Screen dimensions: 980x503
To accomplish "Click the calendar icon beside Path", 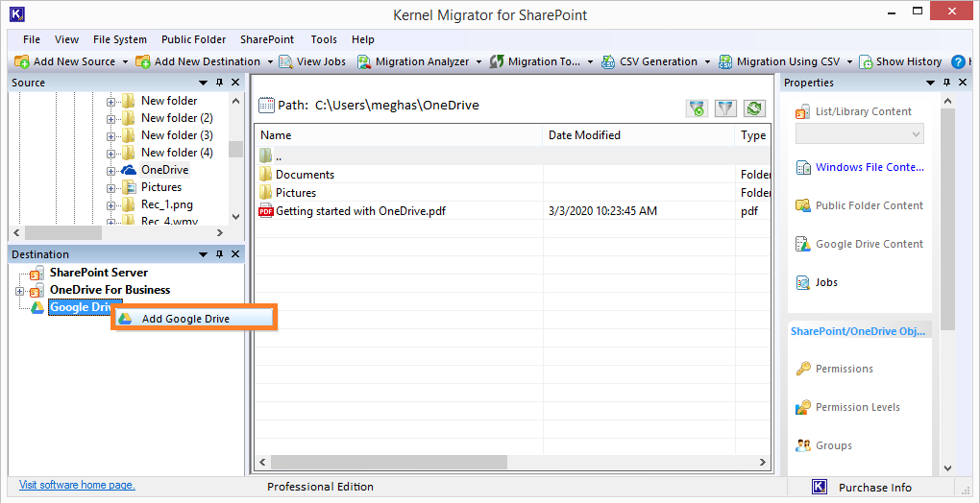I will (266, 106).
